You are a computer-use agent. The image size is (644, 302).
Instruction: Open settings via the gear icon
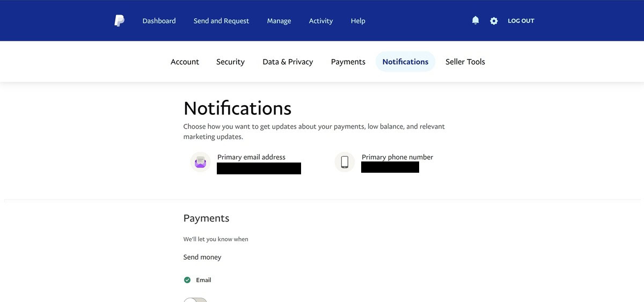pyautogui.click(x=494, y=21)
